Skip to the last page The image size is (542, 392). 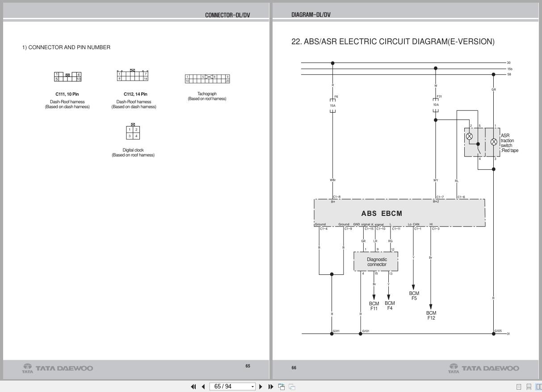[x=270, y=386]
